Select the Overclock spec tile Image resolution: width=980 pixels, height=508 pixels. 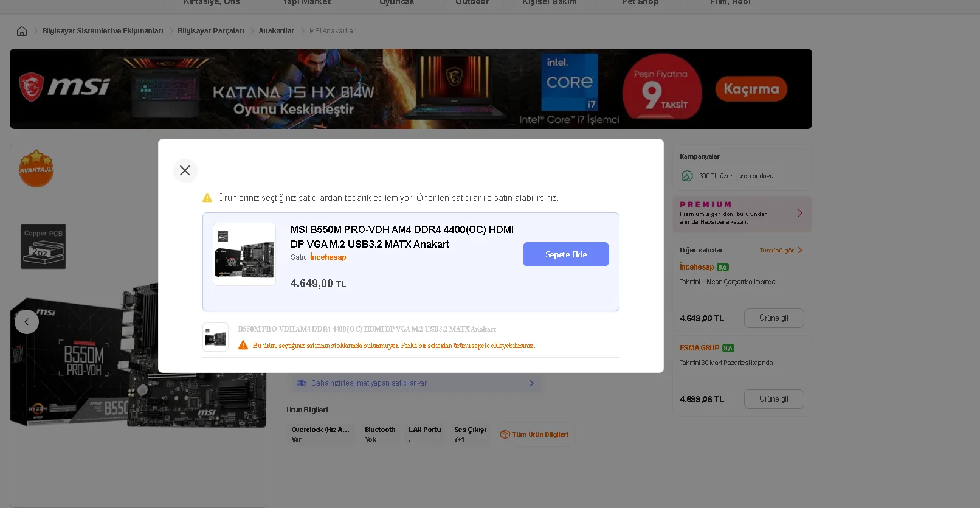[320, 434]
